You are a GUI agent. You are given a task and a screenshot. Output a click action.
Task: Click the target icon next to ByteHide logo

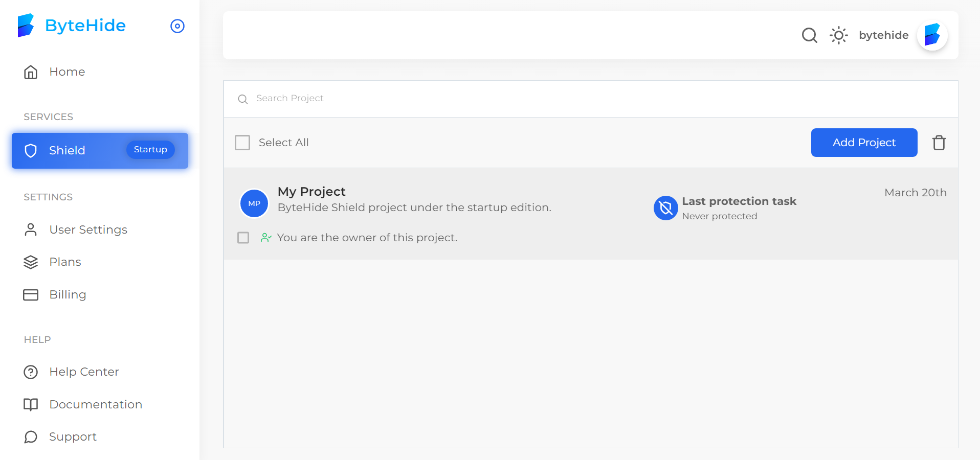pyautogui.click(x=177, y=26)
